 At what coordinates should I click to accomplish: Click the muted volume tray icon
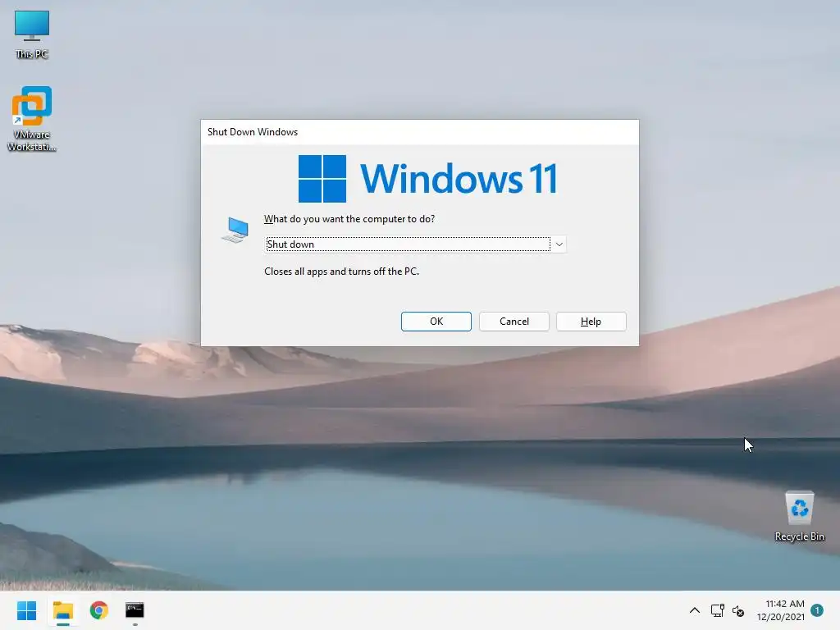pos(738,610)
